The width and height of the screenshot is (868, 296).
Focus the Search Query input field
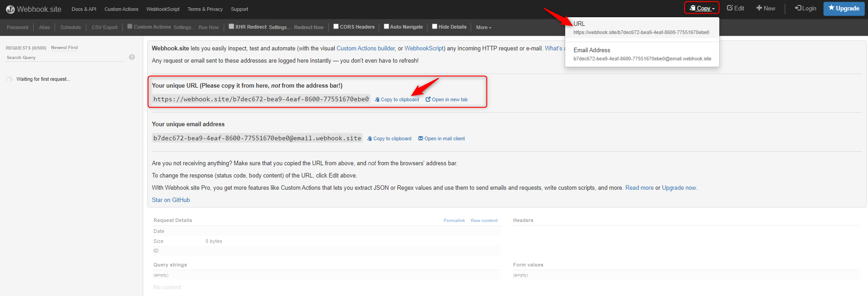(x=64, y=58)
